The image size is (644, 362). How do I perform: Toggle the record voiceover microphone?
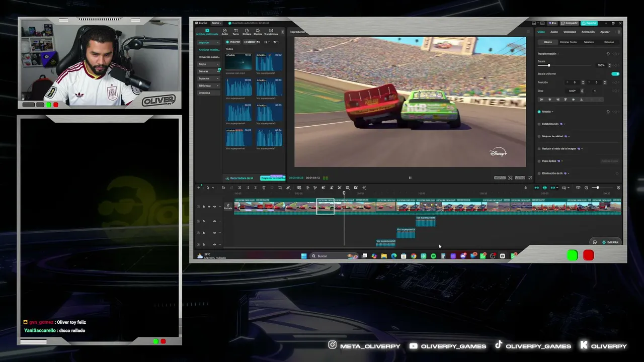point(526,188)
